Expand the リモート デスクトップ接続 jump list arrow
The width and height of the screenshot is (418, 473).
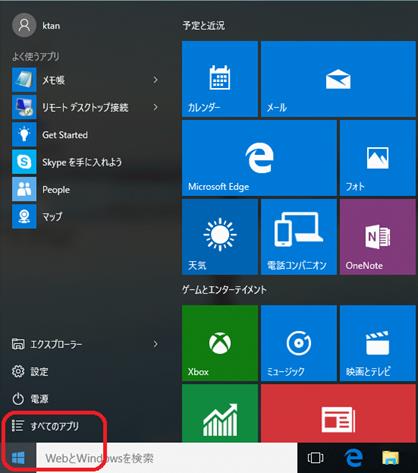click(155, 107)
